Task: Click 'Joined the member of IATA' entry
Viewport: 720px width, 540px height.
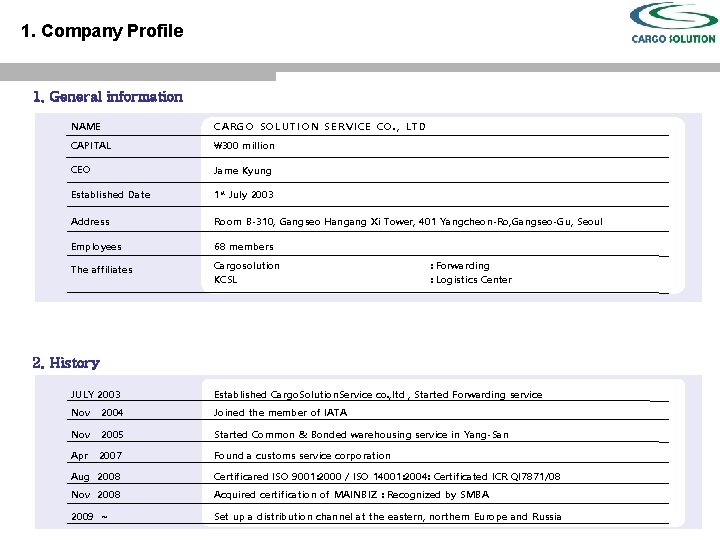Action: click(x=281, y=413)
